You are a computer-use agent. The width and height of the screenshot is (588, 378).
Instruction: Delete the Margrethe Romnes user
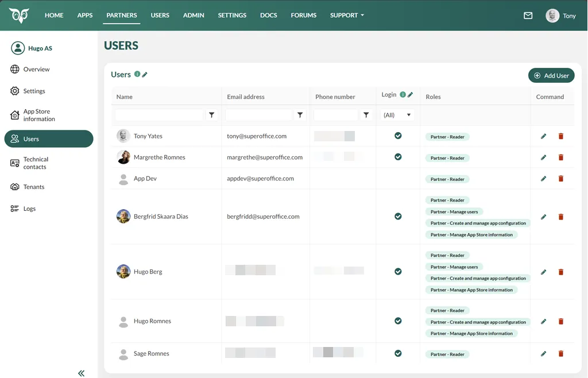561,157
